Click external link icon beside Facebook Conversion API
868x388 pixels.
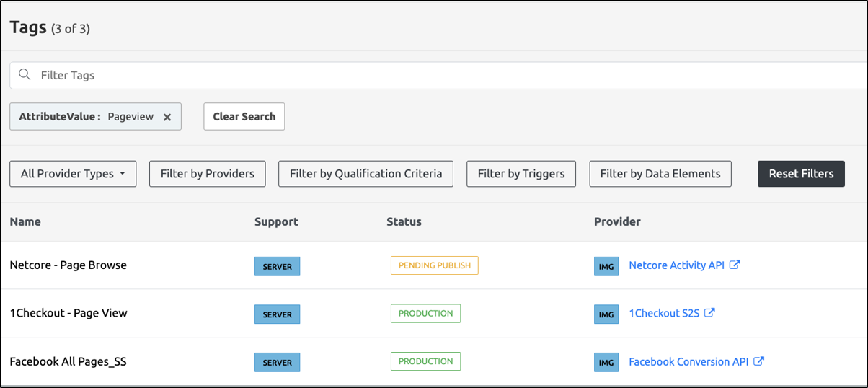(x=758, y=361)
